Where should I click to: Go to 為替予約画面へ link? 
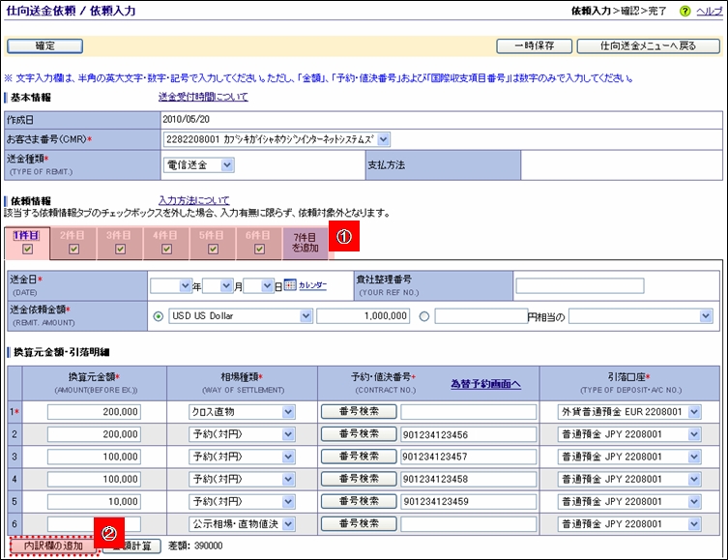point(485,384)
